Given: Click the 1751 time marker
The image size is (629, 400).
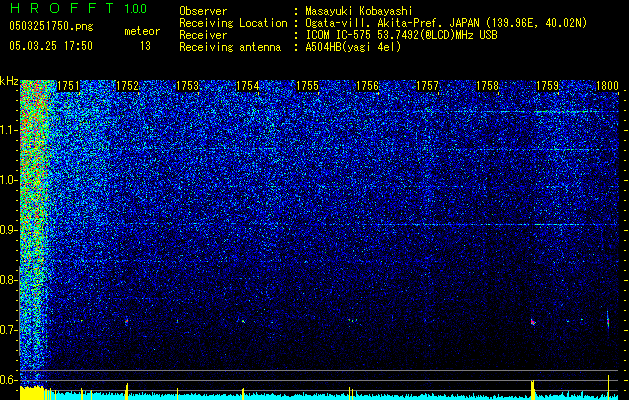Looking at the screenshot, I should (68, 86).
